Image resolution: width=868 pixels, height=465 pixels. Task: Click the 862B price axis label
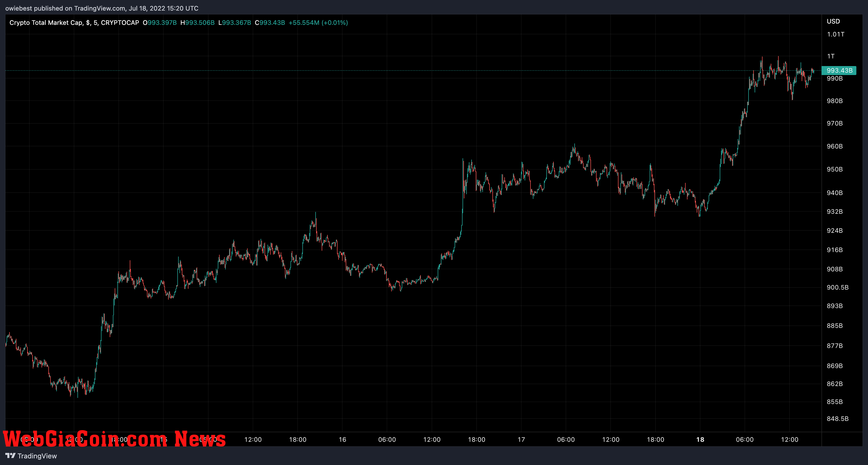coord(835,384)
